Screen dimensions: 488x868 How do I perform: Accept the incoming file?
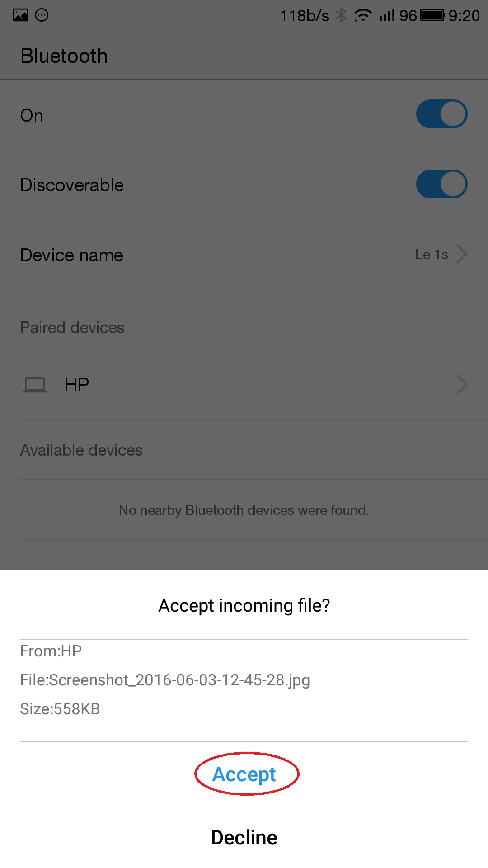click(x=244, y=774)
